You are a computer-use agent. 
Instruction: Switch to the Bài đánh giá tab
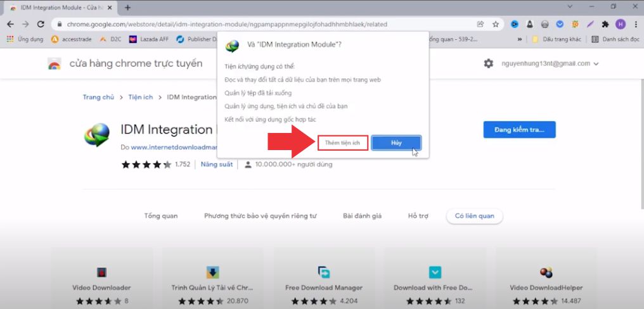pyautogui.click(x=363, y=216)
